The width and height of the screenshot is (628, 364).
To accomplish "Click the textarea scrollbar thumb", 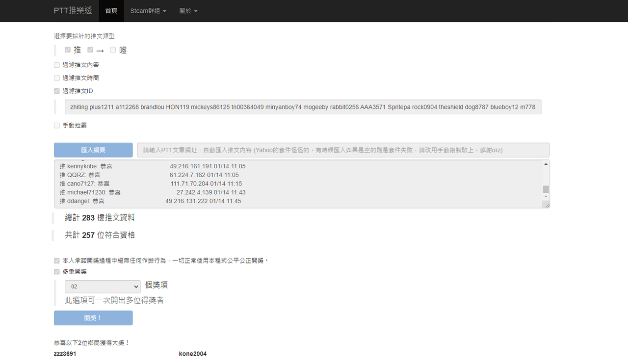I will (x=546, y=189).
